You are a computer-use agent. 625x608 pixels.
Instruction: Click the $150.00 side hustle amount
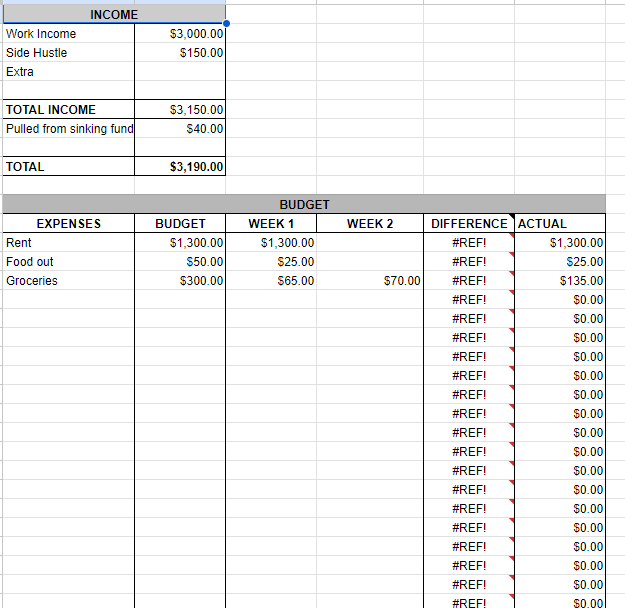click(180, 53)
